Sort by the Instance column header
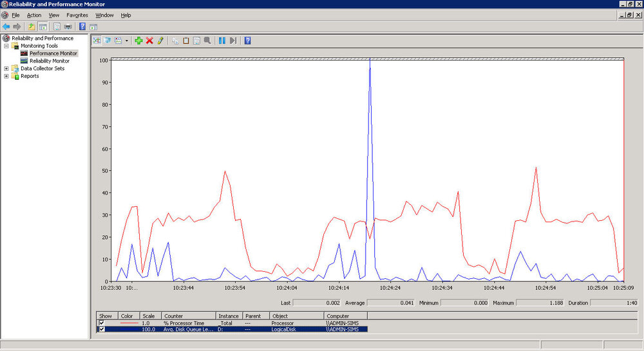644x351 pixels. 229,316
